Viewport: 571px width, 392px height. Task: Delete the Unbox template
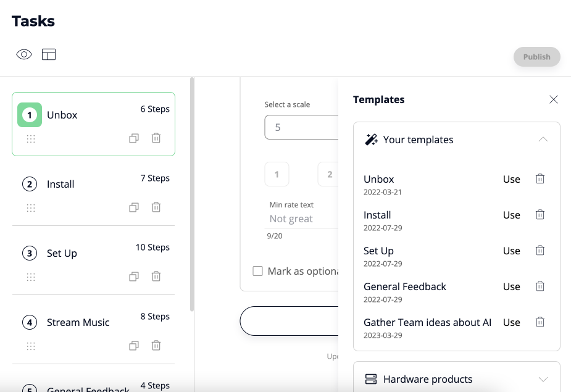[x=540, y=179]
